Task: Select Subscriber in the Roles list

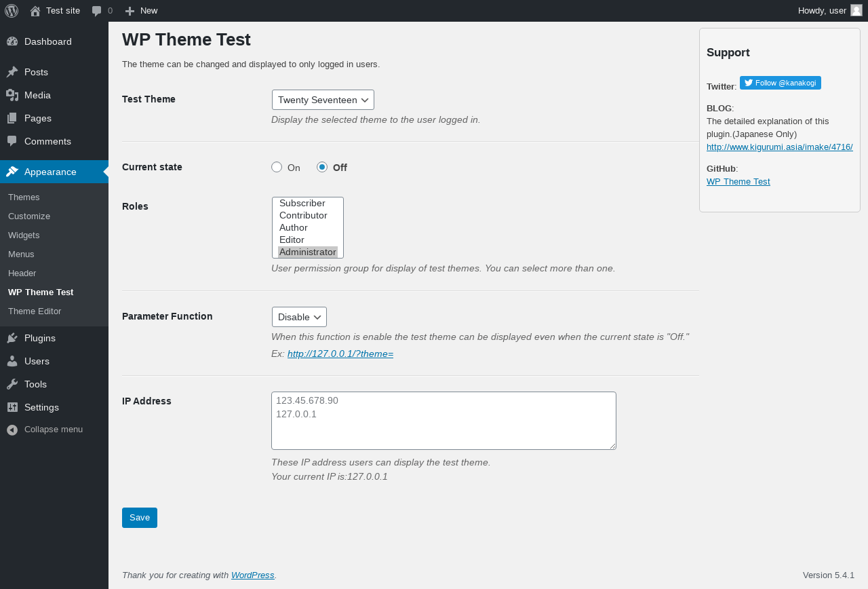Action: click(308, 203)
